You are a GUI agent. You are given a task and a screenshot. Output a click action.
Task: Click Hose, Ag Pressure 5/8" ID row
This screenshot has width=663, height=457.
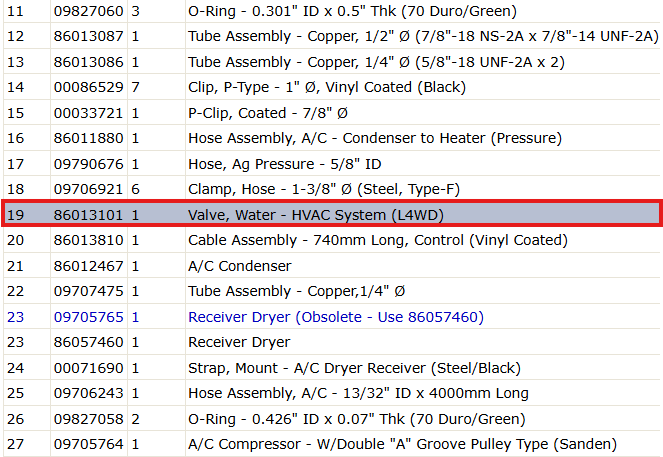coord(332,164)
